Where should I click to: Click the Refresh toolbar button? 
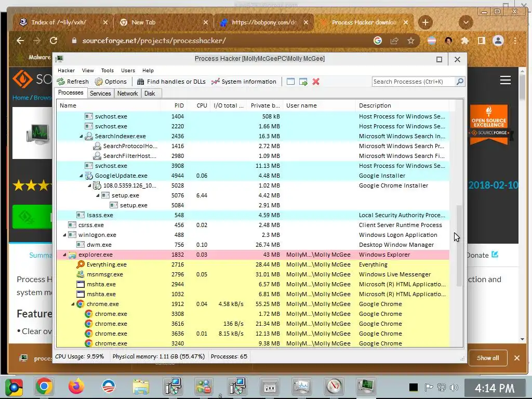point(73,82)
